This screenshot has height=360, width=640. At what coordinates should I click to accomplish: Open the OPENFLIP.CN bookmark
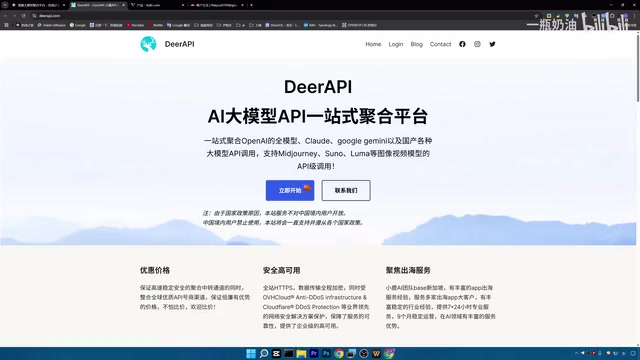click(x=359, y=25)
